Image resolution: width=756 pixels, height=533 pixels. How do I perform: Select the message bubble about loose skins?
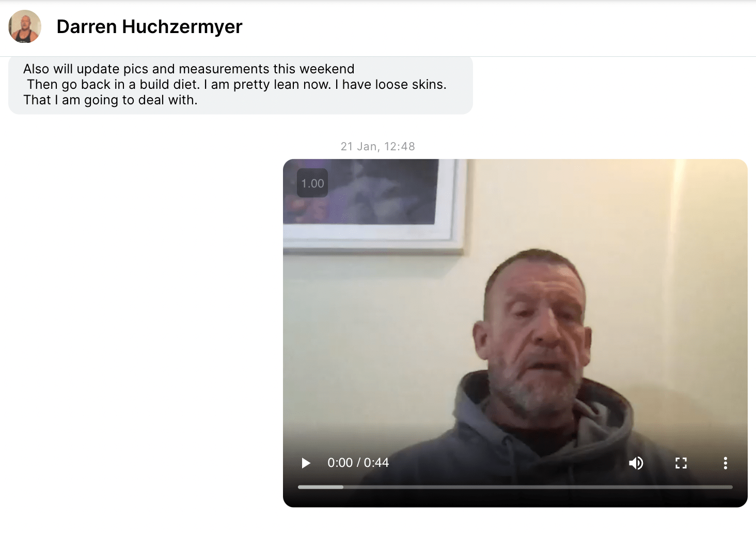(241, 85)
